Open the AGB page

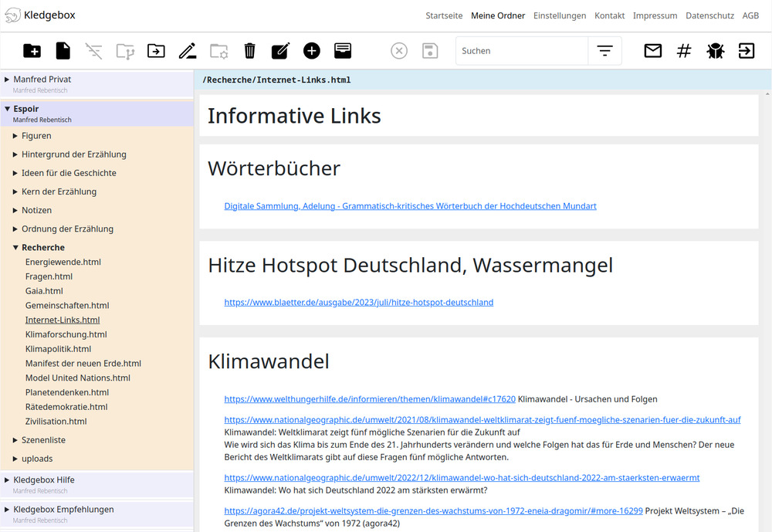tap(750, 15)
